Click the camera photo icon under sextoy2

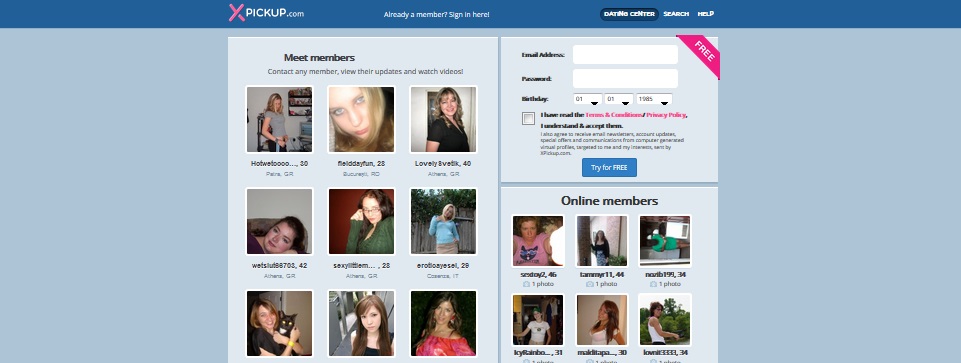(x=526, y=285)
